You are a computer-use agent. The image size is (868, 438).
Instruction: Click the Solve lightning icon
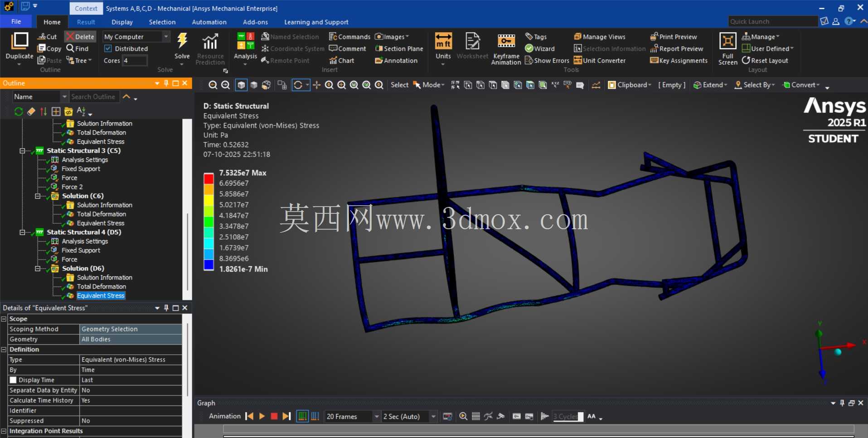coord(182,41)
